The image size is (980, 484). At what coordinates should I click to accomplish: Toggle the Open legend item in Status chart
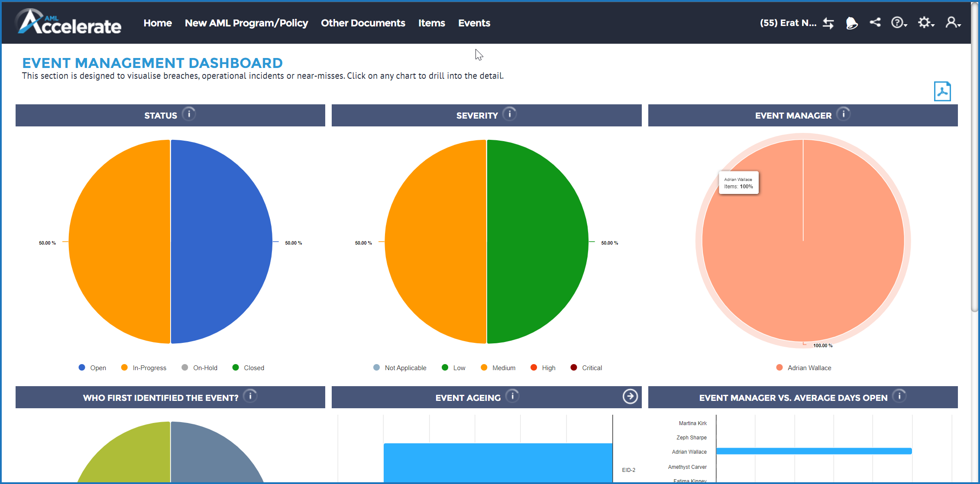[92, 368]
